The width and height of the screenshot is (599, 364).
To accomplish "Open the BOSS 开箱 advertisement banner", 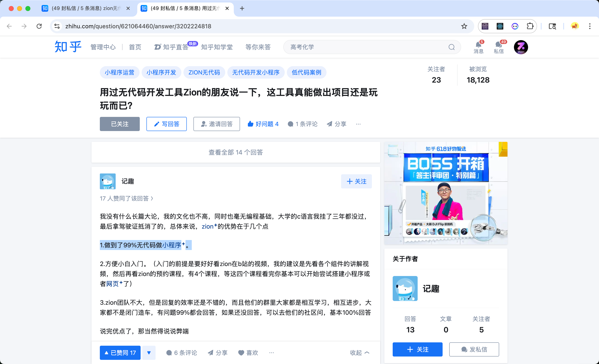I will (446, 193).
